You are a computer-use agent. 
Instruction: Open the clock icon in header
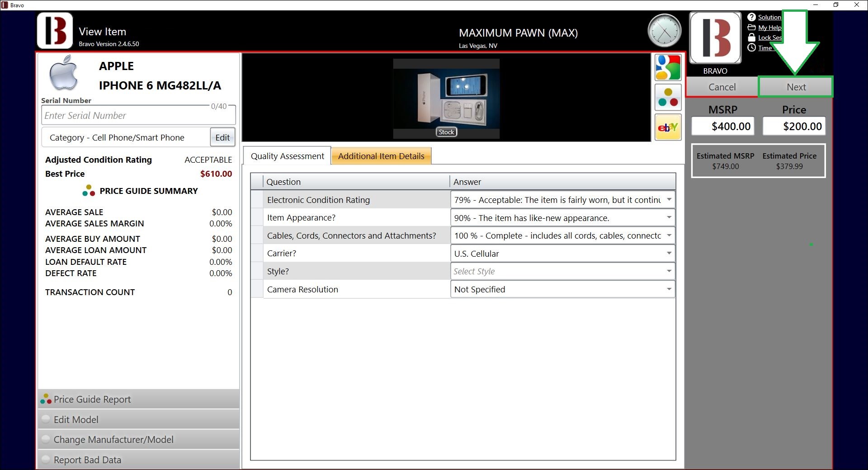(664, 31)
